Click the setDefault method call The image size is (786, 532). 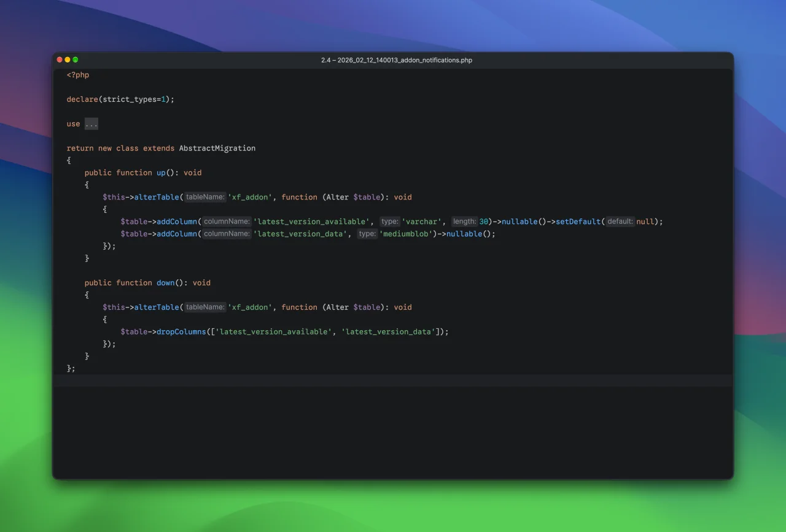(578, 222)
